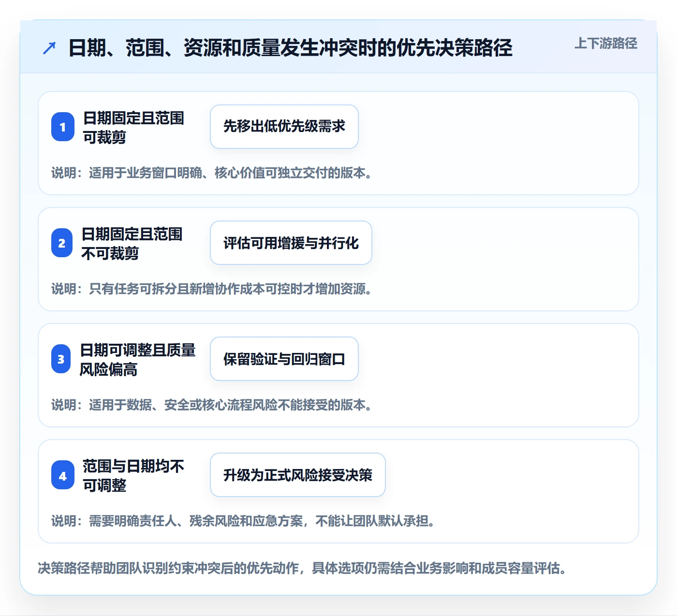The width and height of the screenshot is (677, 616).
Task: Click the step 4 number badge
Action: [x=63, y=475]
